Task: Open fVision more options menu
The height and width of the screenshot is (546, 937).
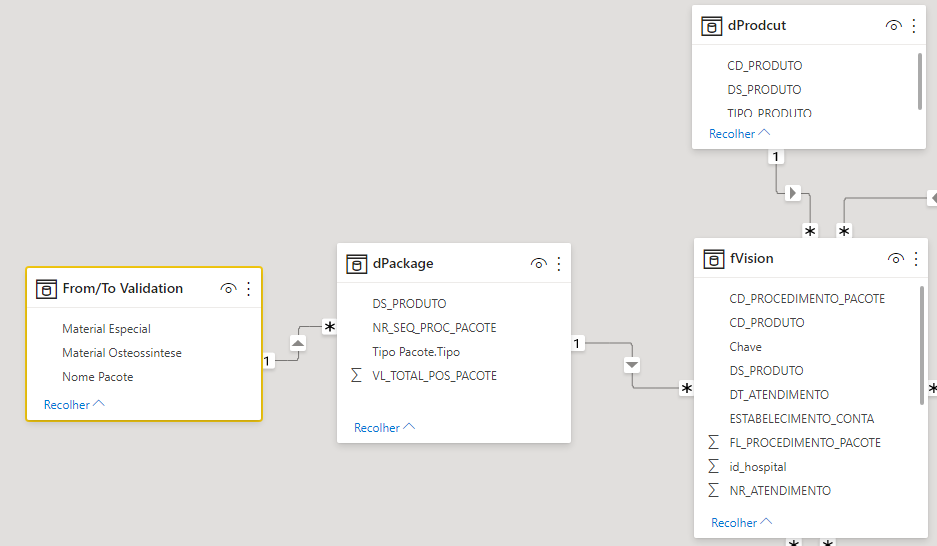Action: (x=916, y=259)
